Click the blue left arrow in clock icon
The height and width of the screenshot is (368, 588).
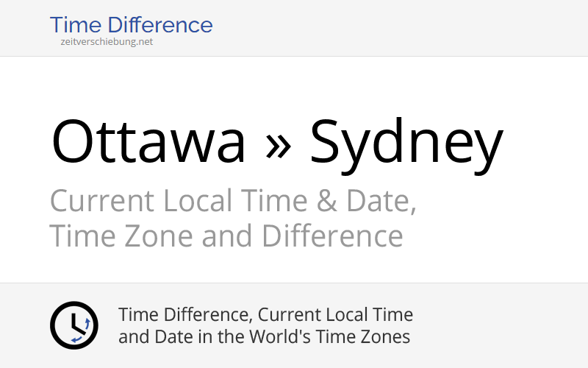coord(76,339)
